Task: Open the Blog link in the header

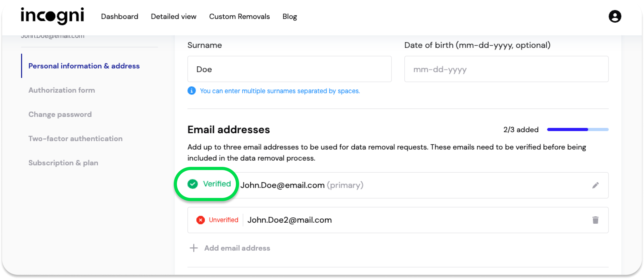Action: tap(290, 17)
